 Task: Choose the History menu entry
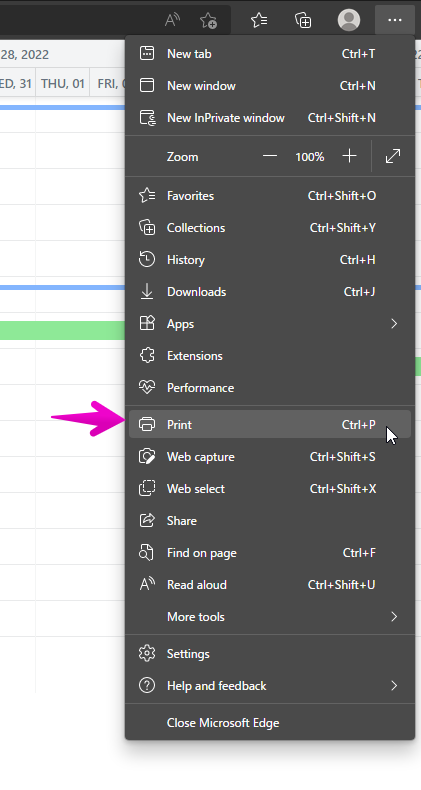(x=270, y=259)
